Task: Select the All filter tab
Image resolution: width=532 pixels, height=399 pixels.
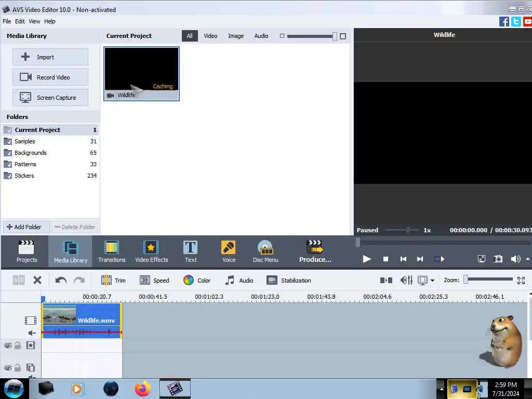Action: click(189, 36)
